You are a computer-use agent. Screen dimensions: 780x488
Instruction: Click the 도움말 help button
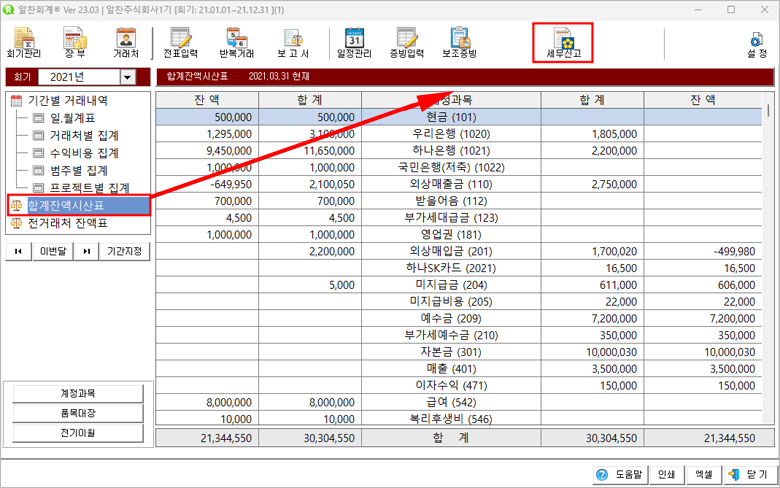tap(618, 474)
